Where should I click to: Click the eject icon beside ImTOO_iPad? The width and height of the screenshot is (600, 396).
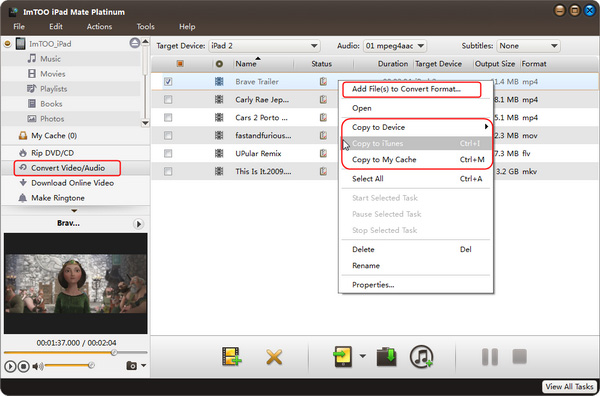coord(135,43)
